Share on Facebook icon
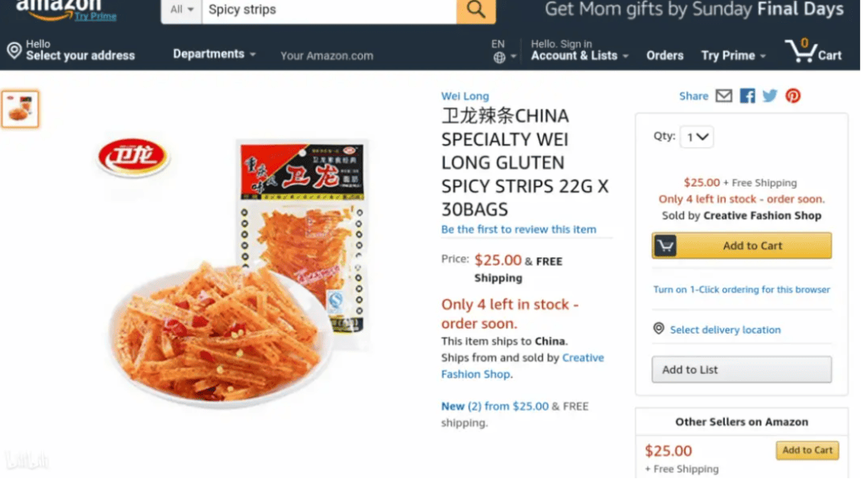The width and height of the screenshot is (868, 479). coord(747,96)
